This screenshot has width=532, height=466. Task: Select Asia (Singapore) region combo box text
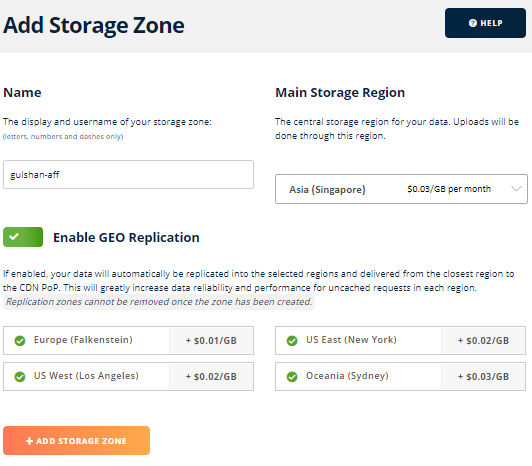tap(327, 189)
